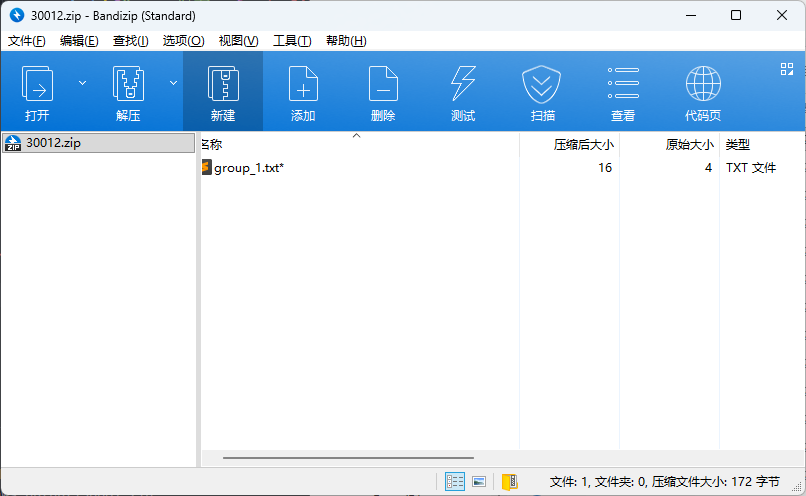Expand the dropdown arrow next to Extract (解压)
Viewport: 806px width, 496px height.
point(173,83)
